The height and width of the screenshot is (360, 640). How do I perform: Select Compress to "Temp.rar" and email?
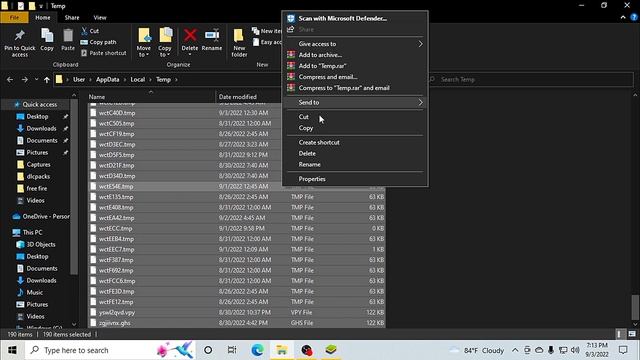pyautogui.click(x=355, y=88)
